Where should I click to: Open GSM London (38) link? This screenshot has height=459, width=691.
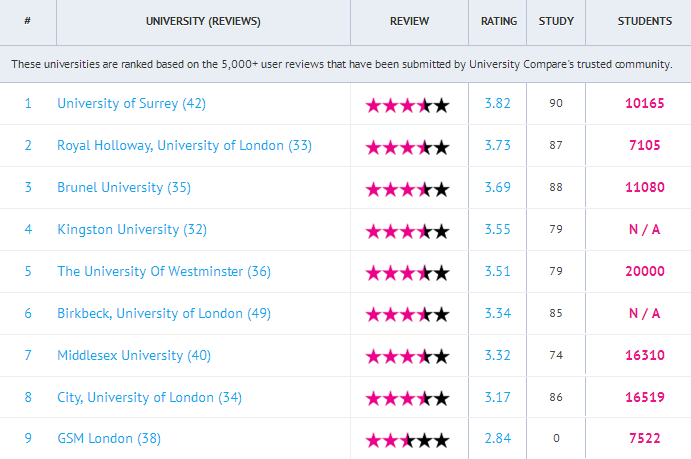pos(109,439)
